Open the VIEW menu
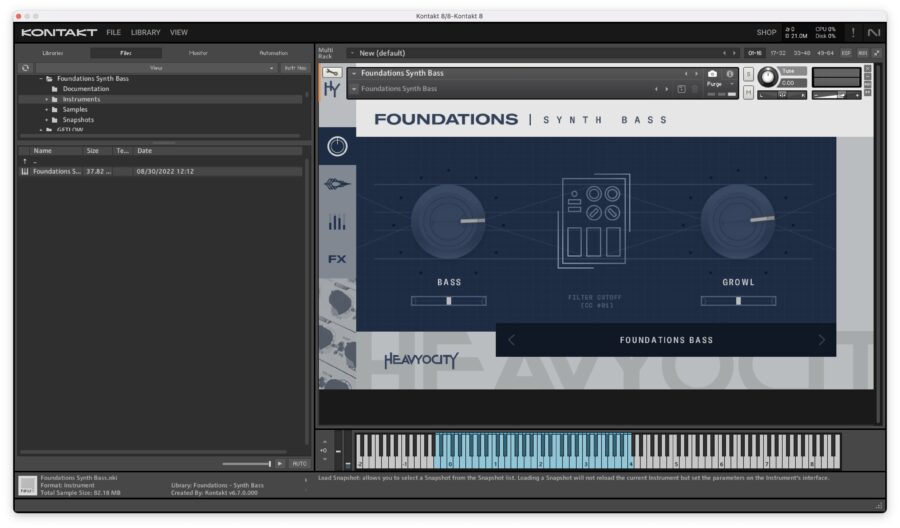 (x=179, y=32)
